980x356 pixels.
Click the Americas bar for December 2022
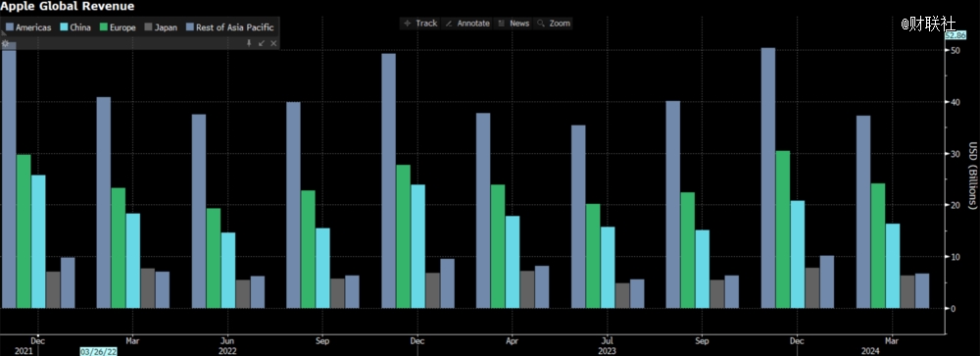pyautogui.click(x=389, y=180)
